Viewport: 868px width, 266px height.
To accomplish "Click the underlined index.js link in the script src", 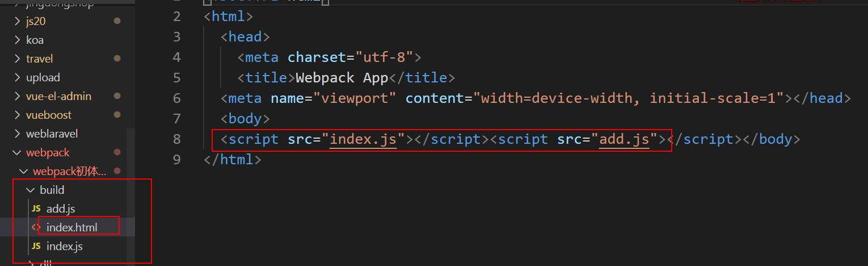I will 363,139.
